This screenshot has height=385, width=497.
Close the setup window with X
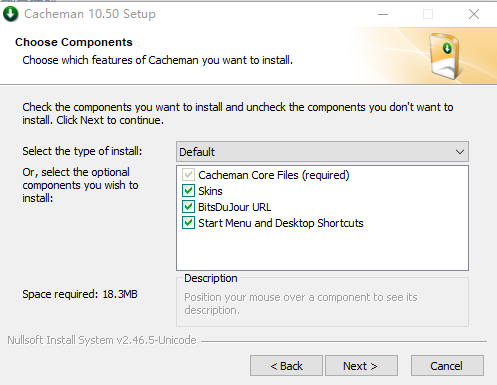coord(474,14)
